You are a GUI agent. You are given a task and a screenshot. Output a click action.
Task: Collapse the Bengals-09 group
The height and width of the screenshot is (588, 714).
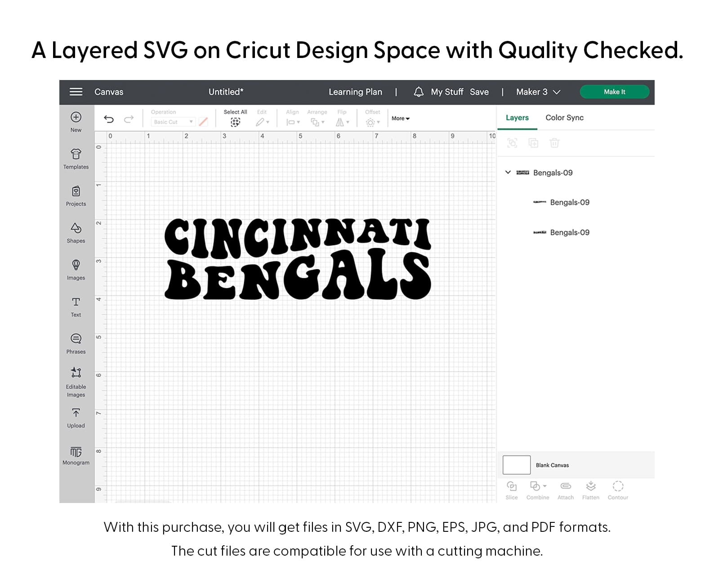[x=508, y=172]
